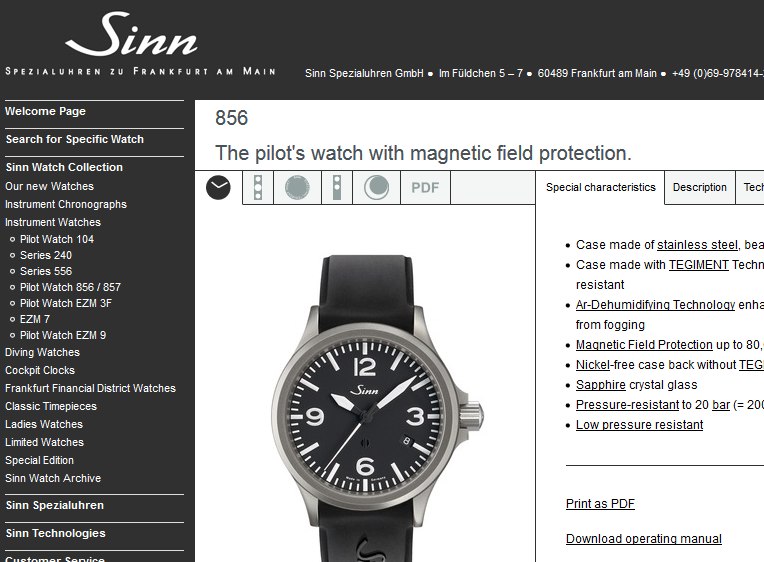Switch to the Description tab
The width and height of the screenshot is (764, 562).
coord(700,187)
